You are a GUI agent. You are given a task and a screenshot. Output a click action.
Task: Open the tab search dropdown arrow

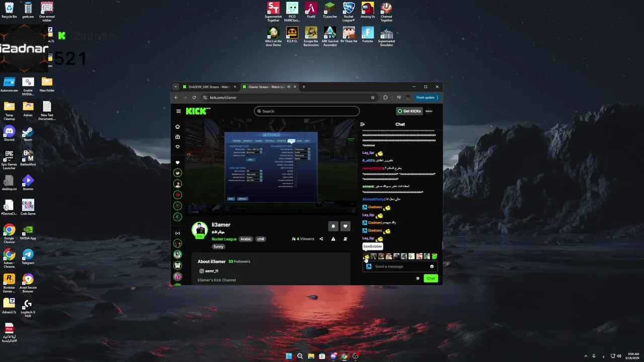tap(176, 87)
